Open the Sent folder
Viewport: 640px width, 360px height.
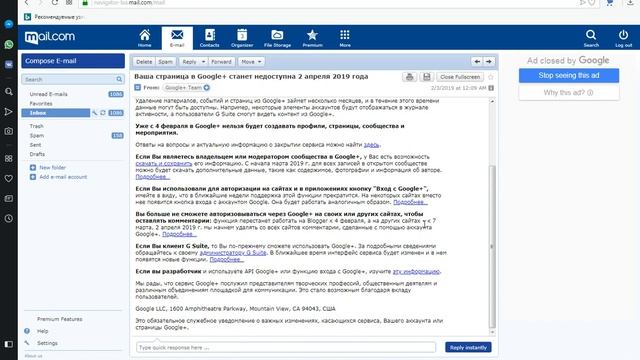pyautogui.click(x=35, y=145)
